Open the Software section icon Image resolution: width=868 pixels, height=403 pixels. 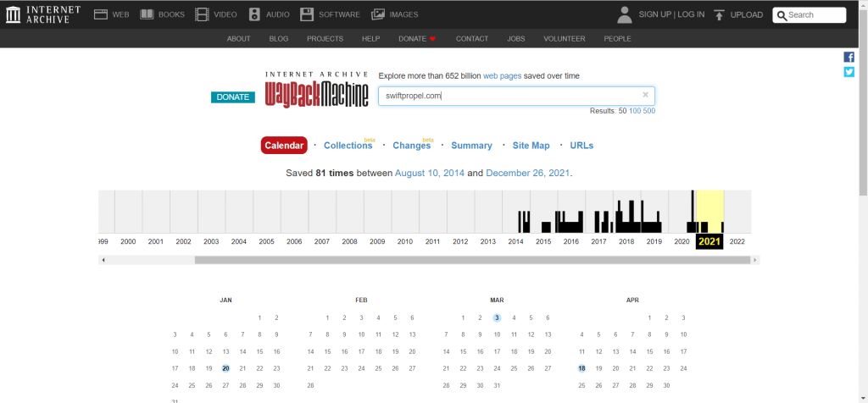pyautogui.click(x=307, y=14)
